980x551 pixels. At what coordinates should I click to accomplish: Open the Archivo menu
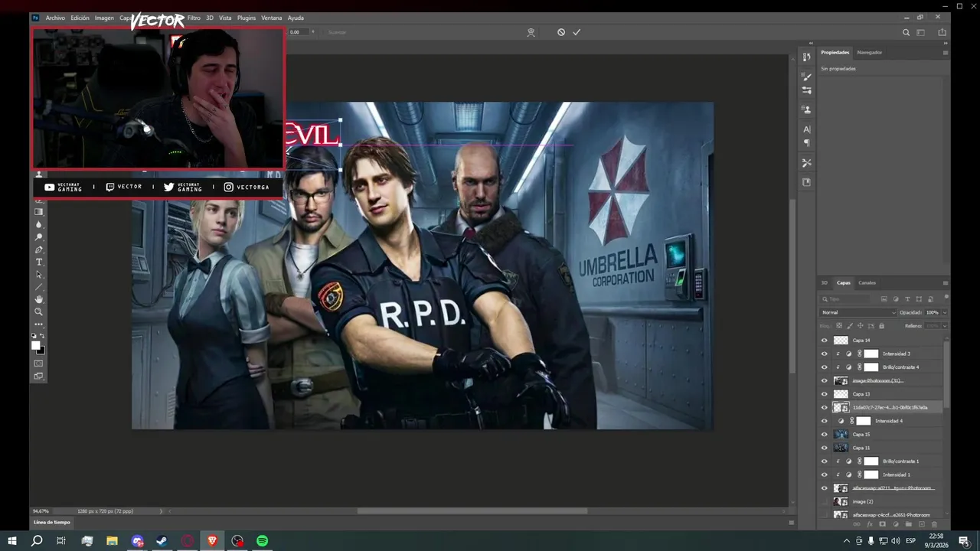(x=55, y=18)
